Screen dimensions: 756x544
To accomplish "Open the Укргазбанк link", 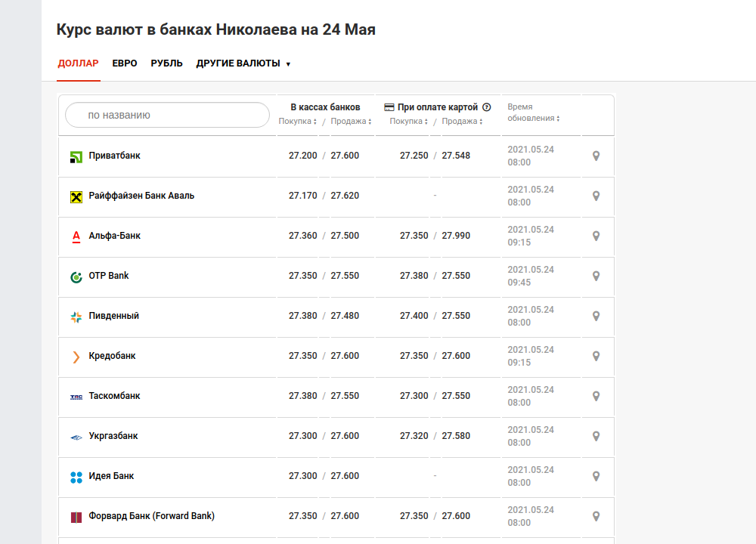I will tap(113, 436).
